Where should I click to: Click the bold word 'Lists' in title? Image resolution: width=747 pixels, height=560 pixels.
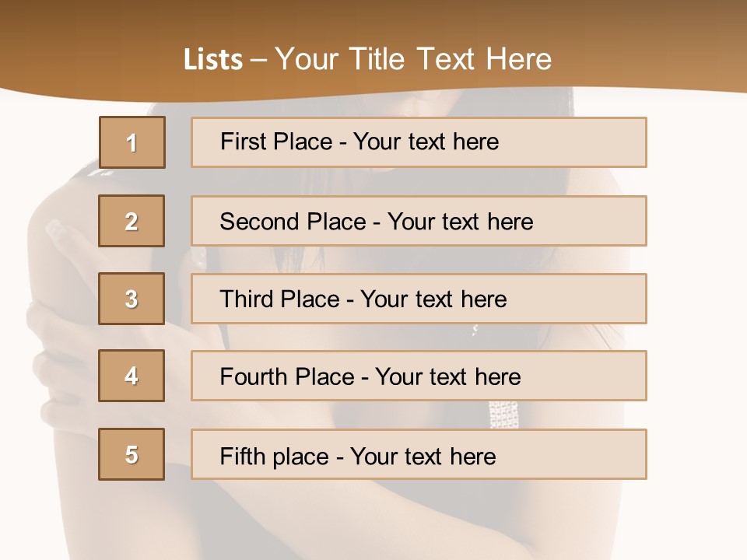point(213,59)
